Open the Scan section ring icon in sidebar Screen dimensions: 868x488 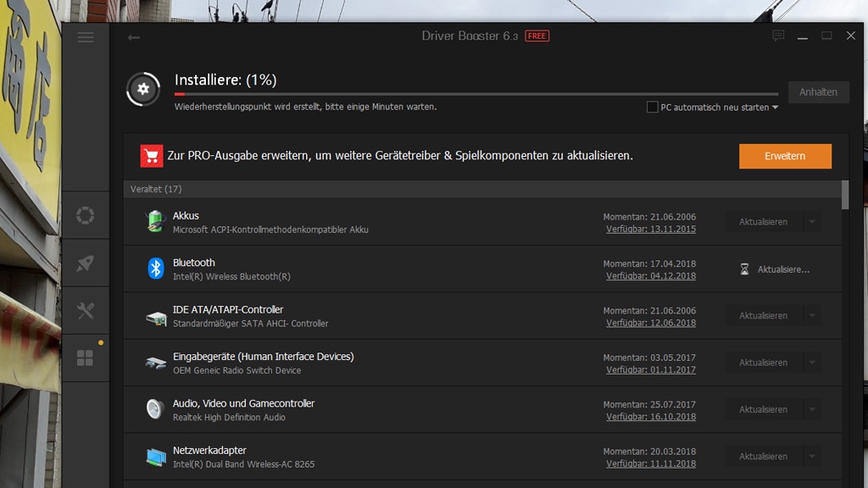[x=86, y=215]
